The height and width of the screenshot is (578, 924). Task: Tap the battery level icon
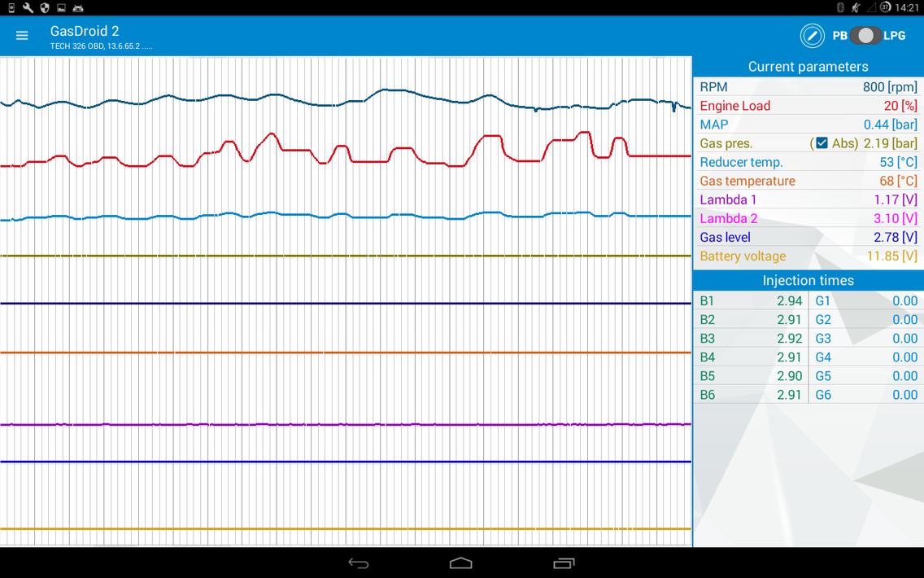pos(885,7)
